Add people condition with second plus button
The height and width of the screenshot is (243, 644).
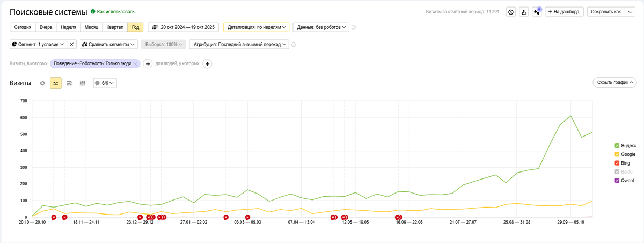coord(207,64)
